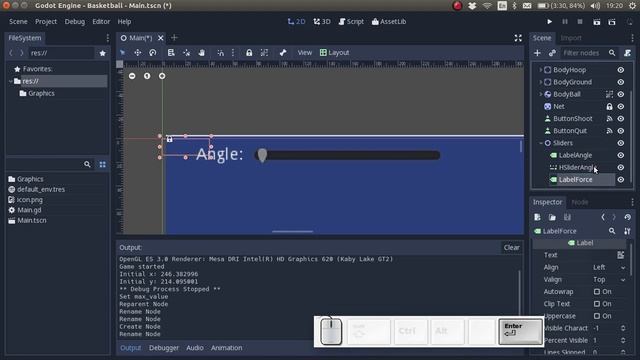Create new resource in Inspector
The height and width of the screenshot is (360, 640).
click(x=537, y=217)
